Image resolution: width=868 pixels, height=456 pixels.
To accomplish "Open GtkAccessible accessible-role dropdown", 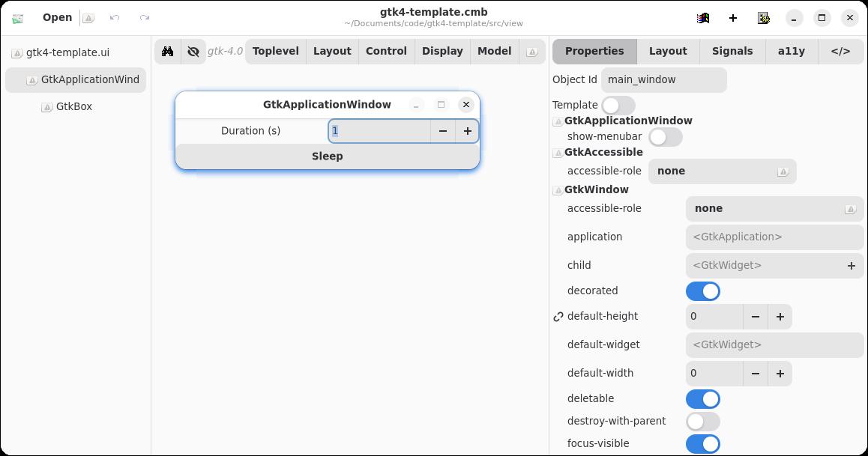I will point(722,171).
